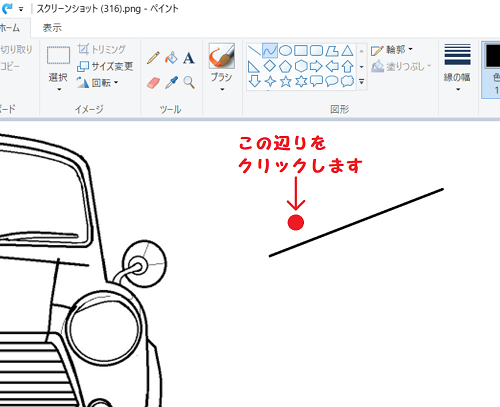Select the Left arrow shape
The image size is (500, 407).
pyautogui.click(x=332, y=66)
